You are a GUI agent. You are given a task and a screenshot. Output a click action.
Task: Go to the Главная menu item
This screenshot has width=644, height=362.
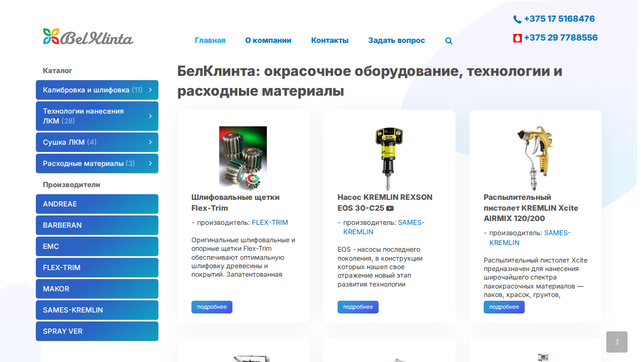click(x=210, y=41)
